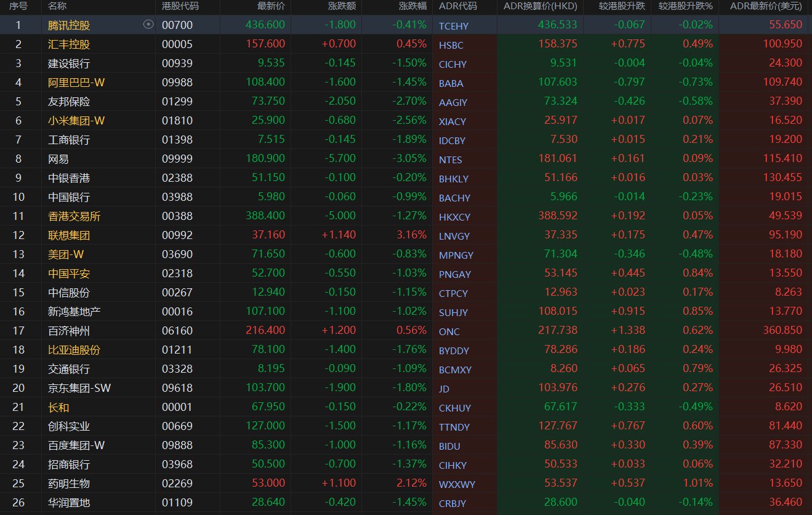
Task: Open the 汇丰控股 row
Action: 406,44
